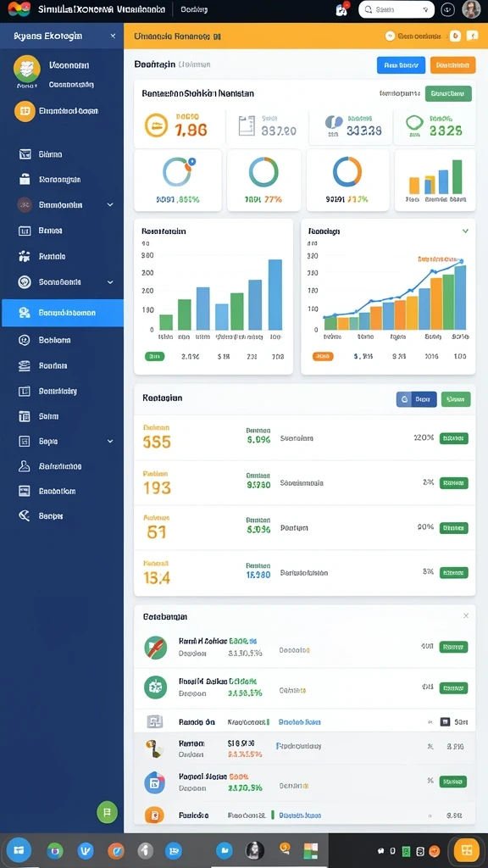Open notifications icon with red badge
The width and height of the screenshot is (488, 868).
pyautogui.click(x=342, y=9)
